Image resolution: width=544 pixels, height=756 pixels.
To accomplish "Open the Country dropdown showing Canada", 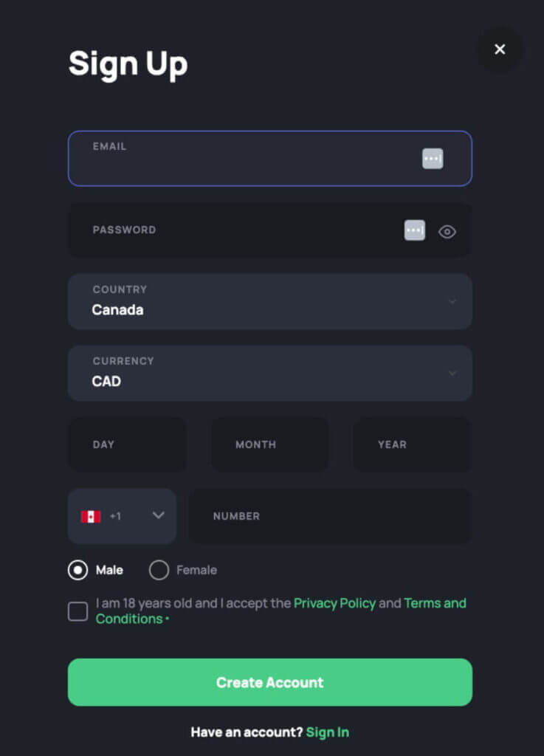I will pyautogui.click(x=269, y=301).
